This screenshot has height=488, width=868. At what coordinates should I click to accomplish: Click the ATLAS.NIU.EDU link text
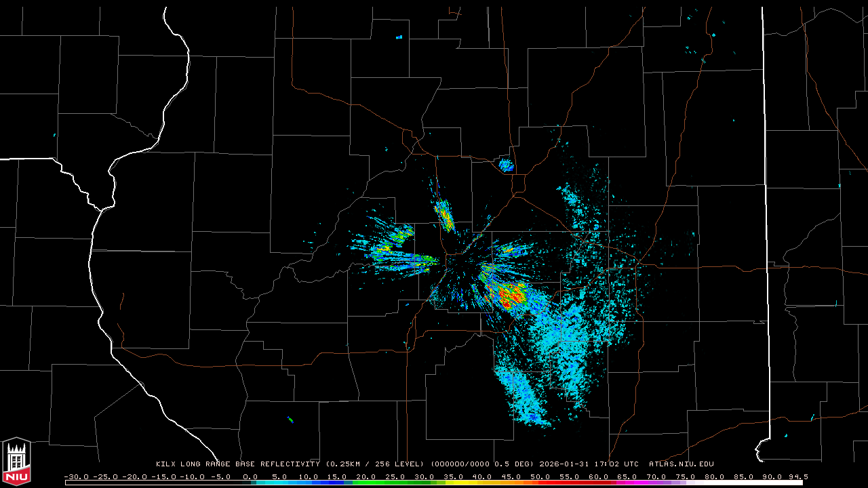tap(681, 464)
